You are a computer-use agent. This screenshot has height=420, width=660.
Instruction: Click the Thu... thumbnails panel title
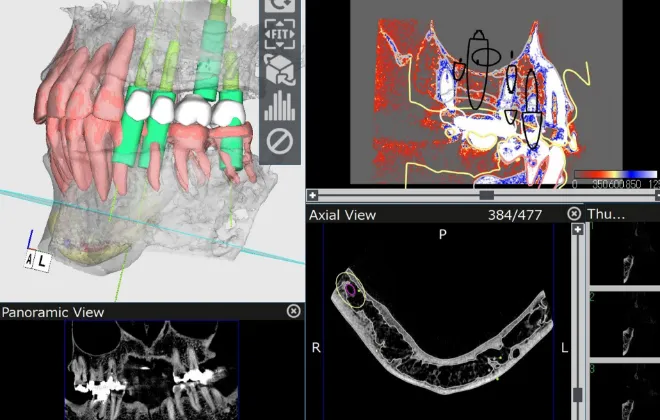(x=606, y=214)
